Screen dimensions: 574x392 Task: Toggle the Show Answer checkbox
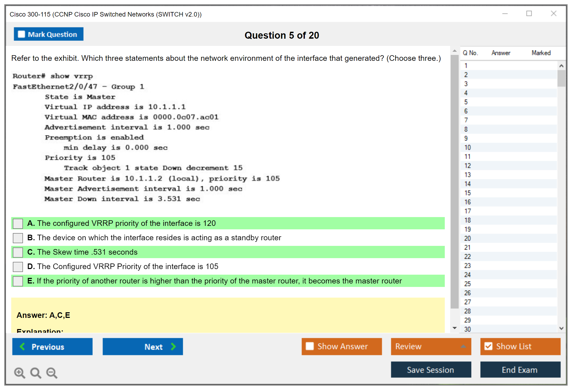(310, 346)
